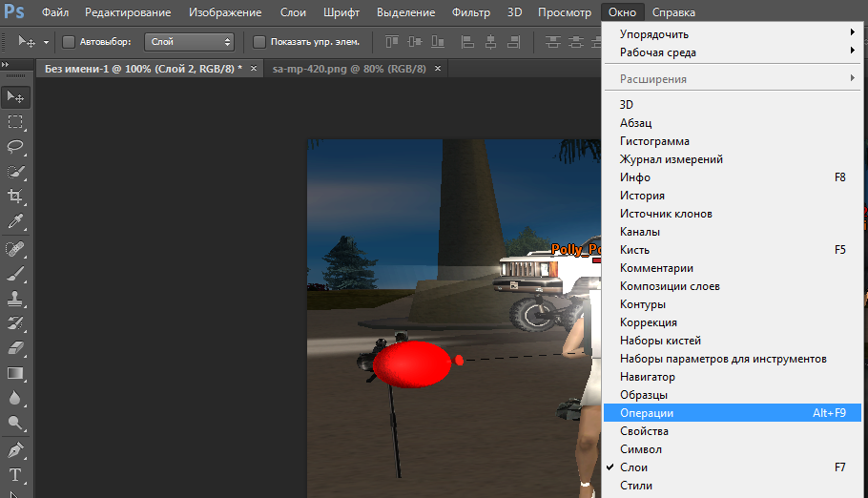Choose Кисть panel entry with F5
This screenshot has height=498, width=868.
(x=733, y=249)
